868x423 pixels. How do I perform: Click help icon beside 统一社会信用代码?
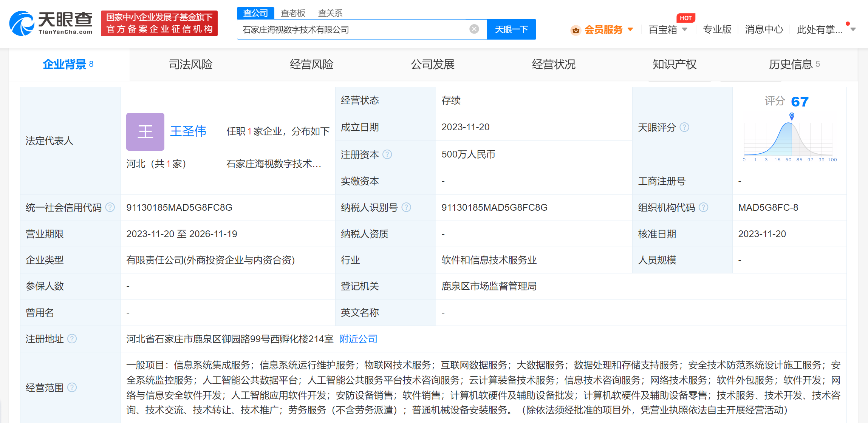coord(110,207)
